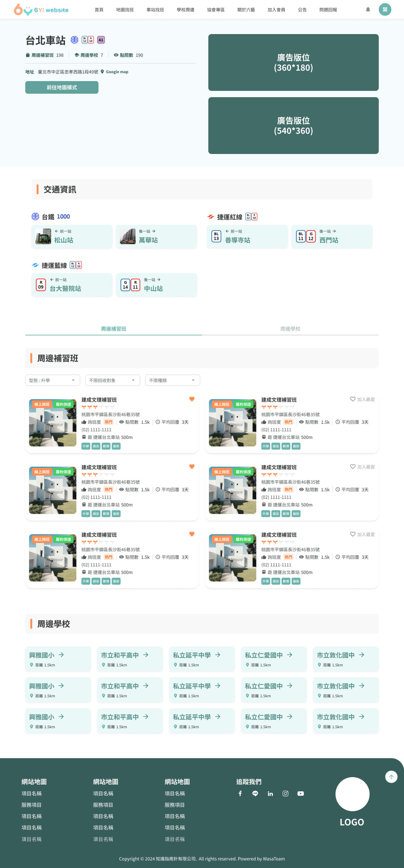Click the footer LOGO circle
Screen dimensions: 404x868
tap(352, 794)
